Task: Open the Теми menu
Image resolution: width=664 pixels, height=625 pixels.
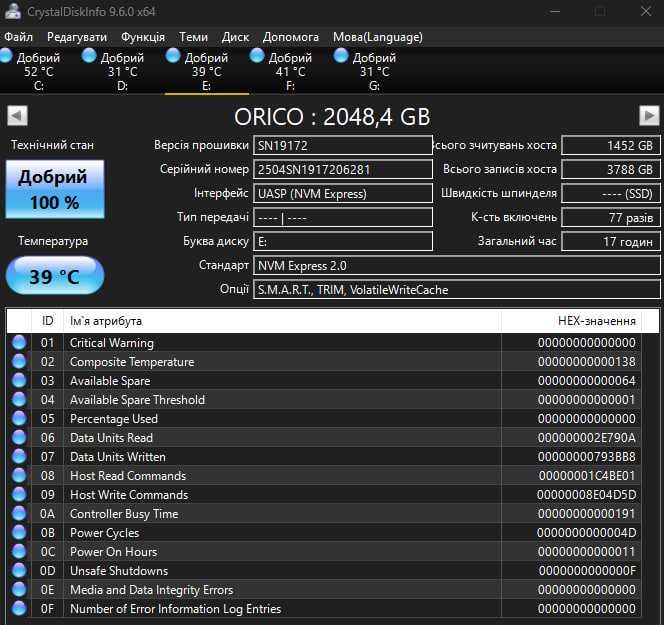Action: [193, 37]
